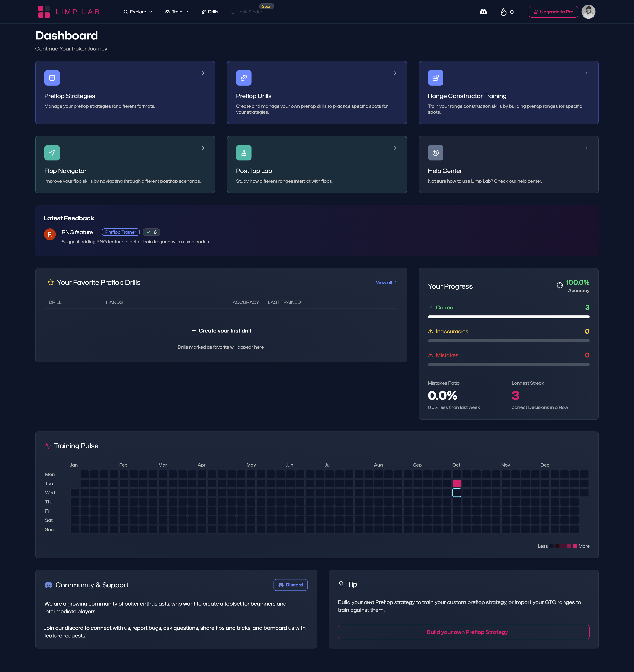Click Upgrade to Pro button
Image resolution: width=634 pixels, height=672 pixels.
[x=553, y=12]
